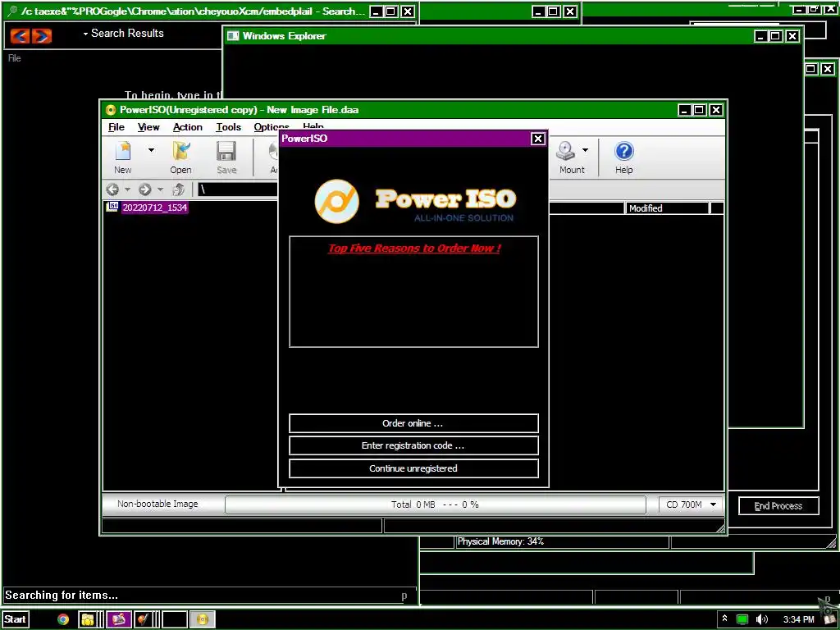The height and width of the screenshot is (630, 840).
Task: Click the Windows Explorer title bar icon
Action: coord(232,36)
